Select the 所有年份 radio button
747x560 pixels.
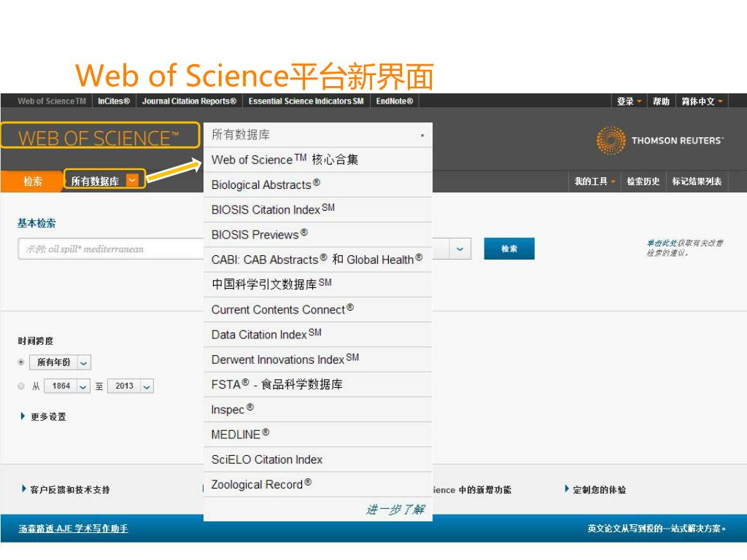click(x=21, y=362)
